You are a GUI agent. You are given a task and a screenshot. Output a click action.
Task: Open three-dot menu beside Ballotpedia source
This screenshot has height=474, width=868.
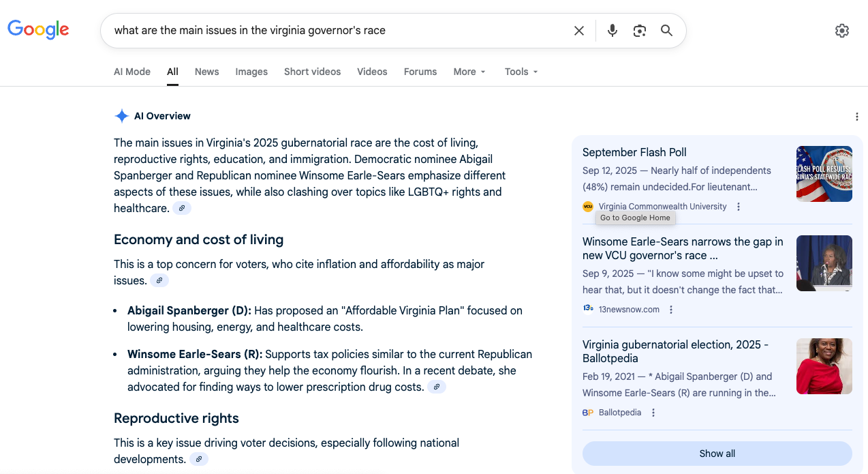click(x=653, y=413)
